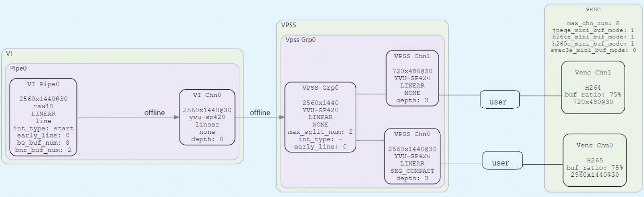644x197 pixels.
Task: Click the VENC container title
Action: [x=593, y=9]
